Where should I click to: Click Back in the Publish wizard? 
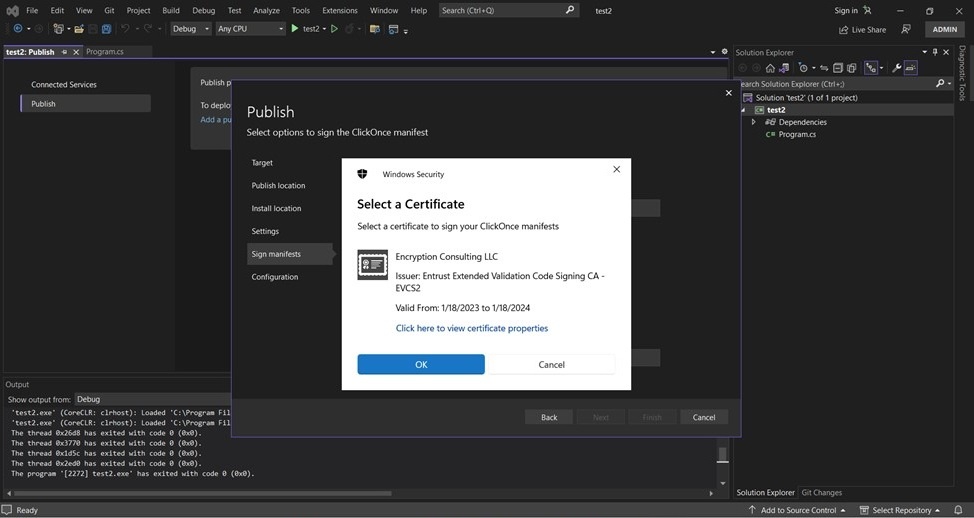tap(549, 417)
